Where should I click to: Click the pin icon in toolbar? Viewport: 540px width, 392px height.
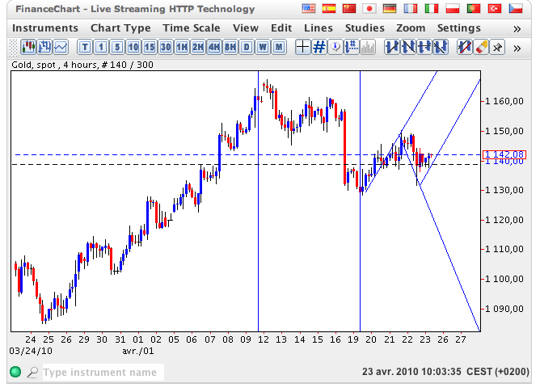(x=496, y=47)
